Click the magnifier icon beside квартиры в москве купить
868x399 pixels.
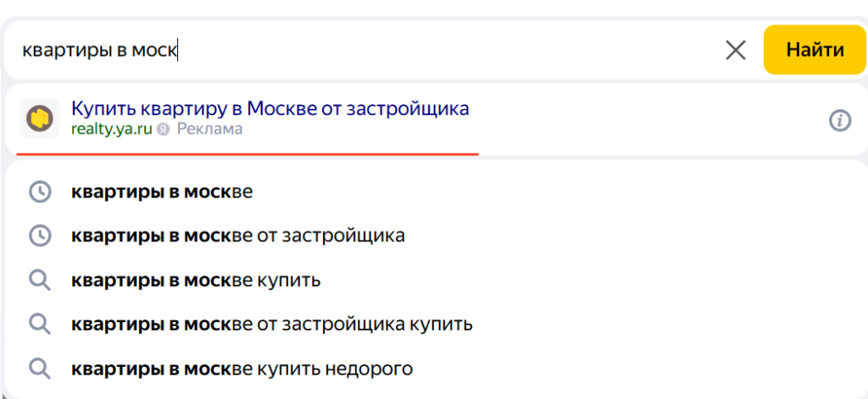tap(40, 280)
